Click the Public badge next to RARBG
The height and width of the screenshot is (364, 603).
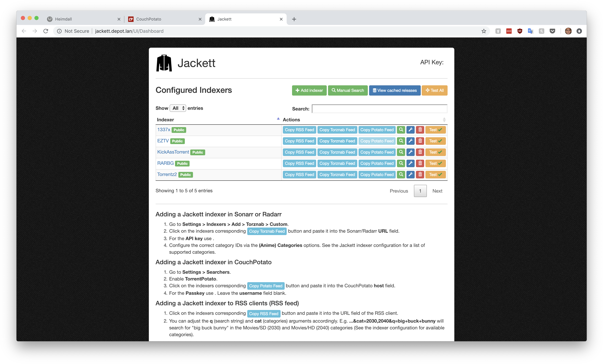click(x=182, y=164)
